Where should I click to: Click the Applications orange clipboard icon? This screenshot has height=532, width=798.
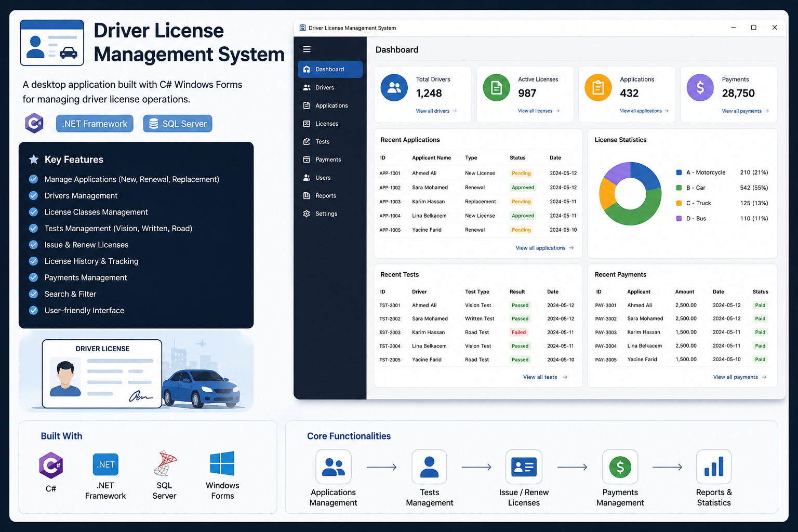coord(598,87)
